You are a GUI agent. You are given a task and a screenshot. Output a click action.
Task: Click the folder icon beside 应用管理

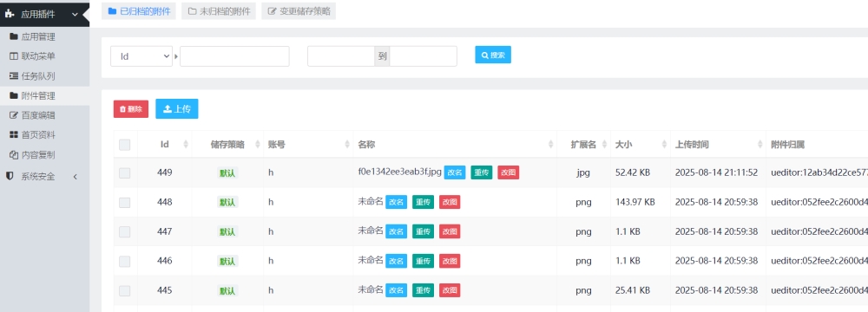[x=14, y=37]
